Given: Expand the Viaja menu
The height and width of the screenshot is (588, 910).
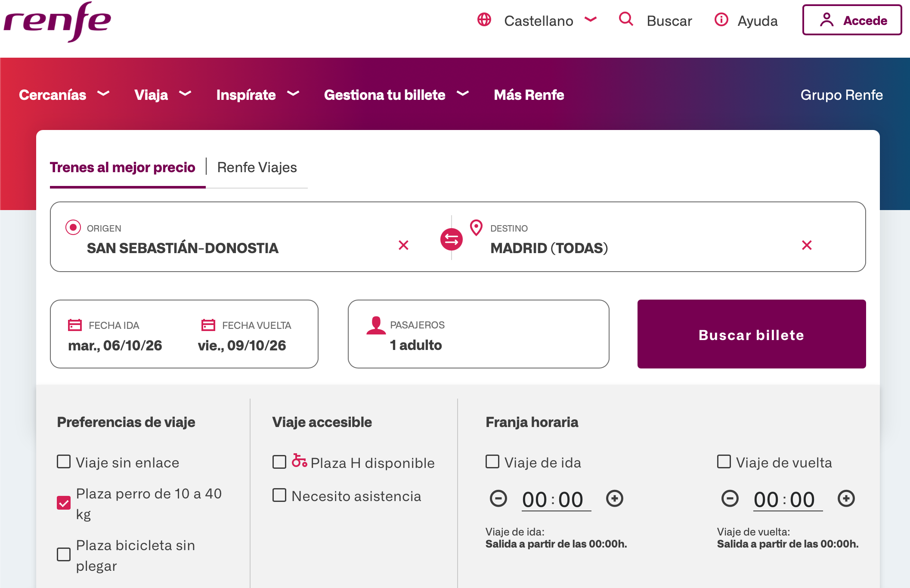Looking at the screenshot, I should click(163, 95).
